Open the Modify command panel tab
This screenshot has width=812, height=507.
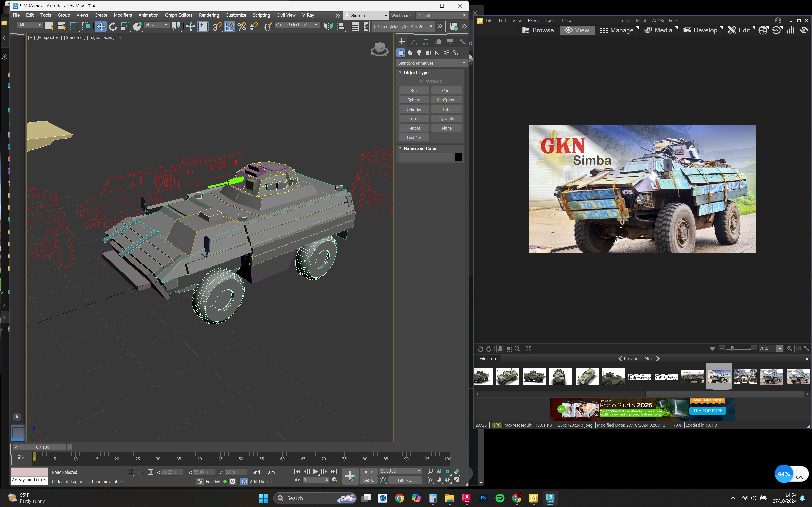pos(414,42)
